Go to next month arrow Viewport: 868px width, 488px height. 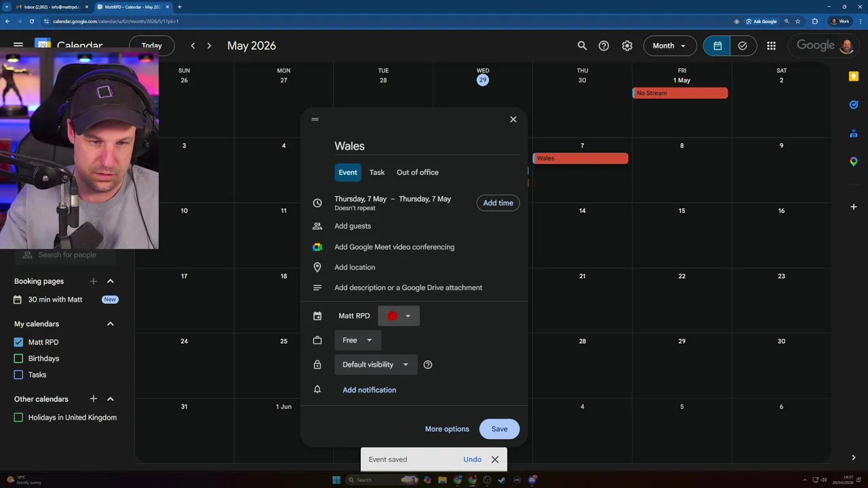tap(209, 45)
